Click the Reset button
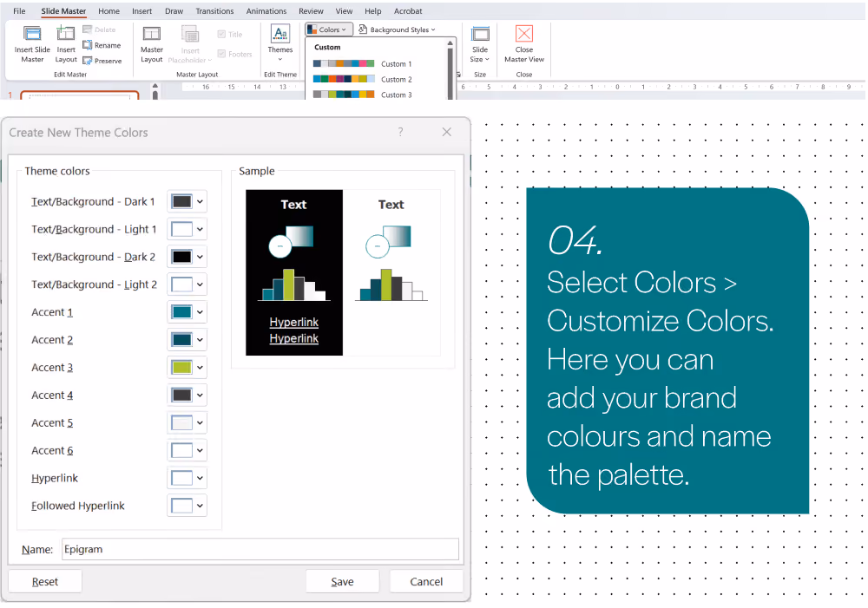This screenshot has height=608, width=868. 45,581
